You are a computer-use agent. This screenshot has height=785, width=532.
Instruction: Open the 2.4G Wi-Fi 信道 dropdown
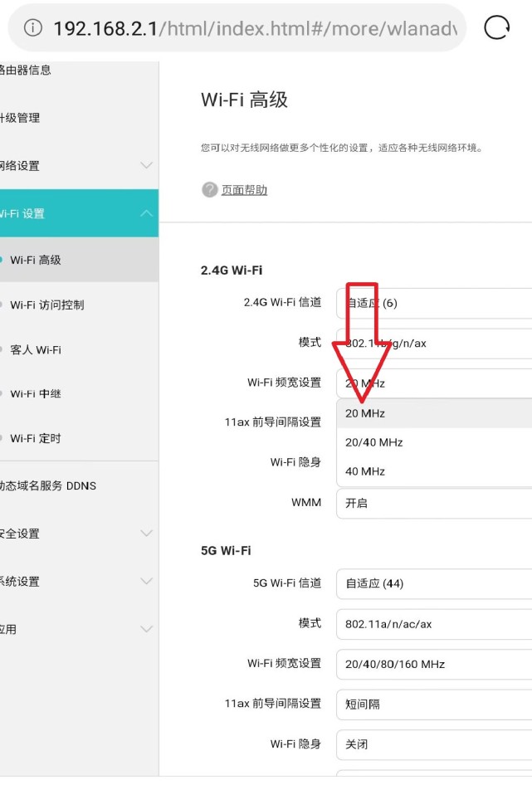click(432, 304)
